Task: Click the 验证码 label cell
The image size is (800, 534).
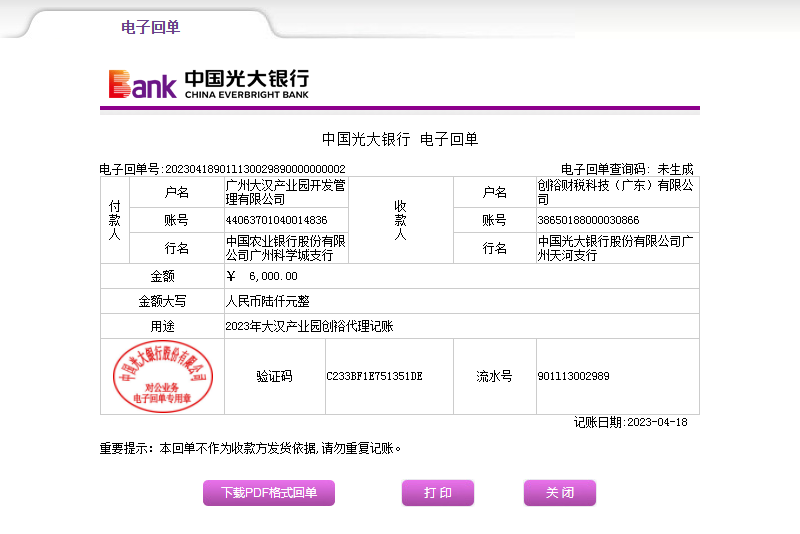Action: (274, 376)
